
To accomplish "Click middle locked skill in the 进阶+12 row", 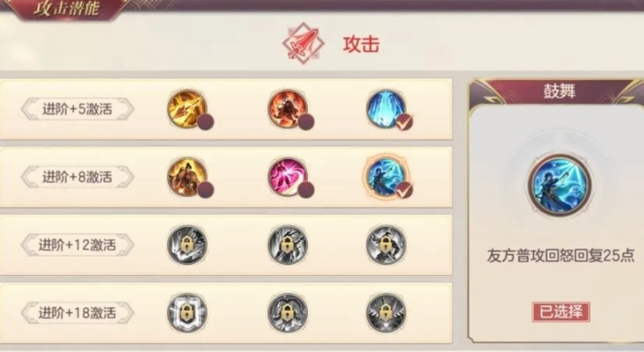I will (x=287, y=245).
